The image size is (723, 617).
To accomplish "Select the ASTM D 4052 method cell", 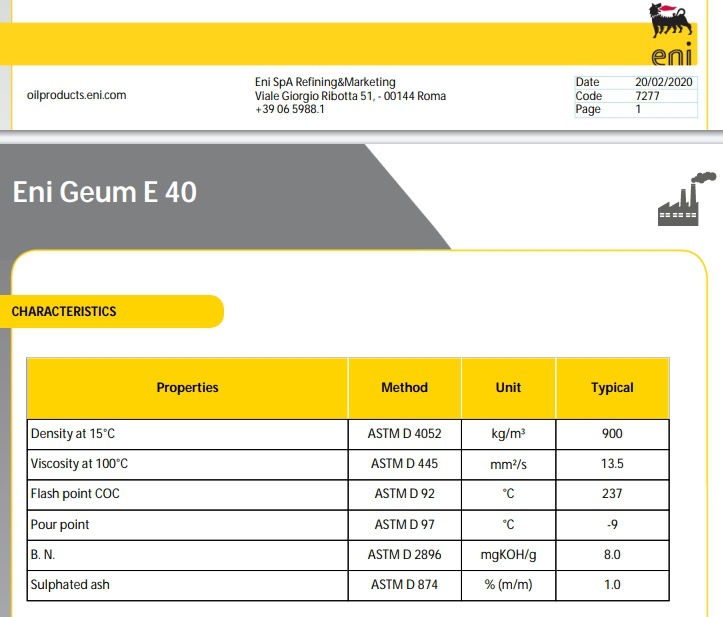I will 404,434.
